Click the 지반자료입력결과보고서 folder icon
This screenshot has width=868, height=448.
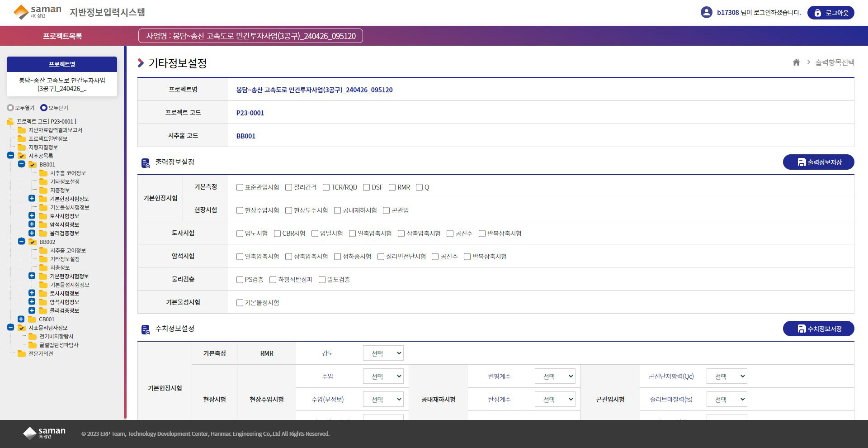point(21,130)
